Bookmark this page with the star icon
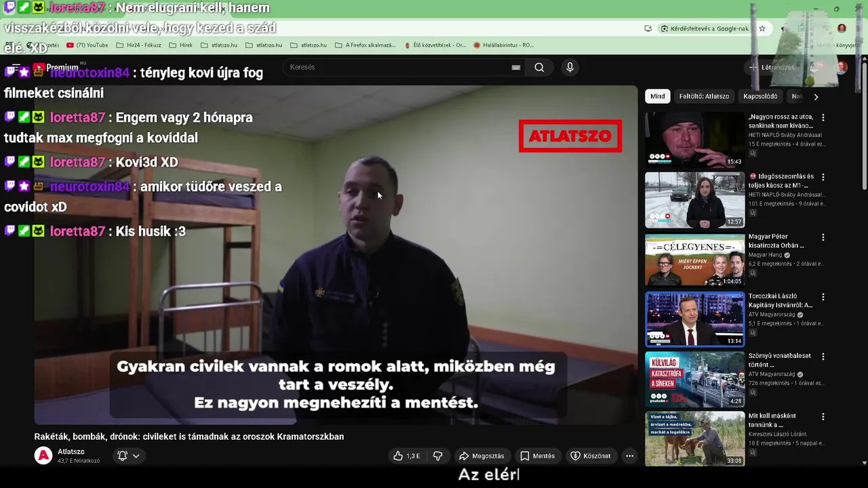Viewport: 868px width, 488px height. [x=762, y=28]
